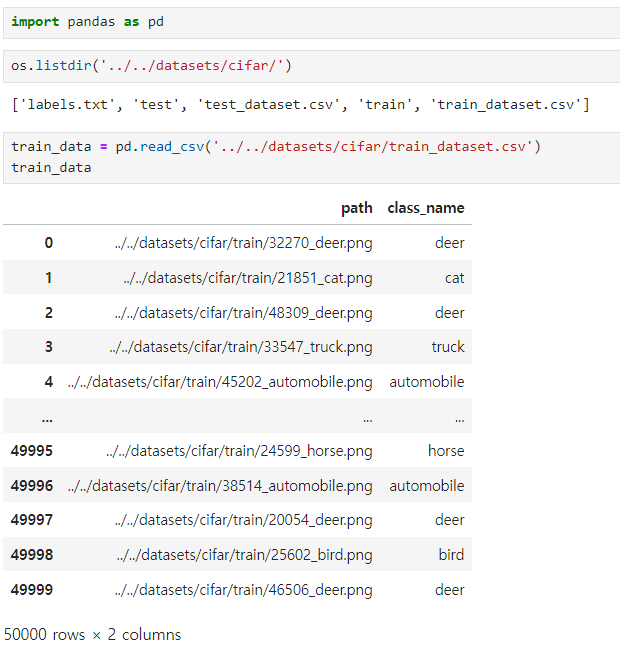The height and width of the screenshot is (646, 620).
Task: Click path cell '38514_automobile.png'
Action: tap(220, 486)
